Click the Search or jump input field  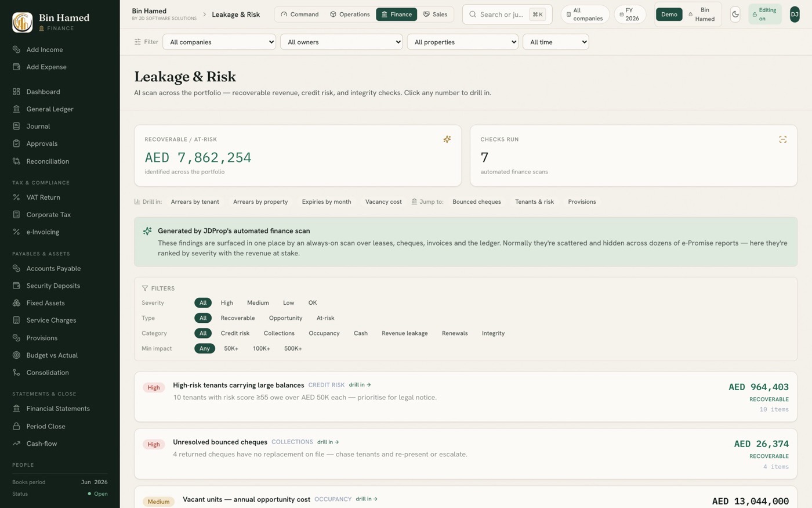[507, 15]
